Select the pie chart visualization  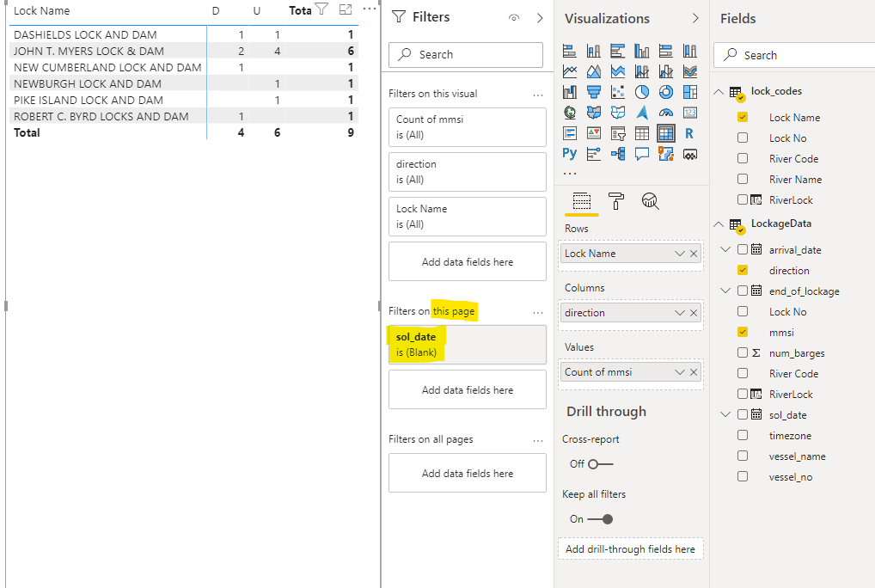[x=642, y=91]
